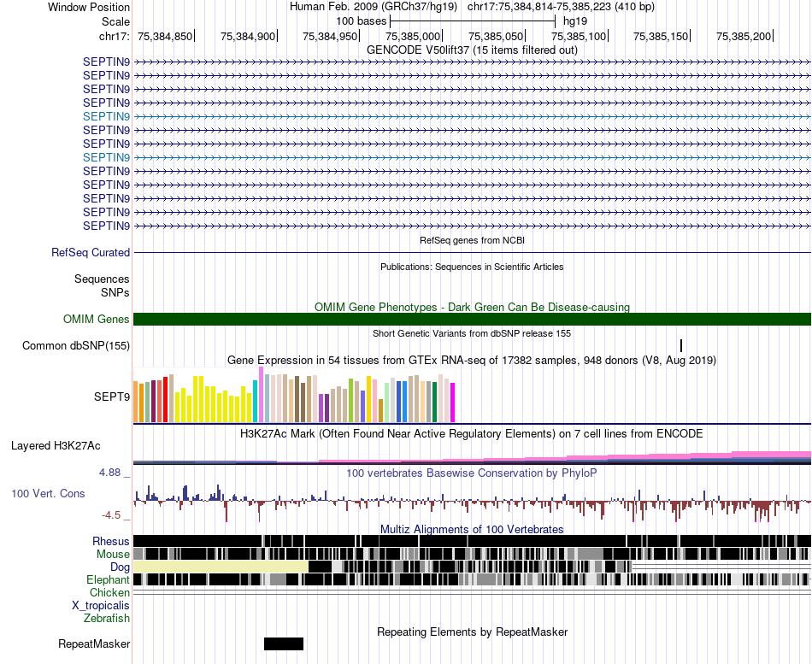Screen dimensions: 812x664
Task: Click the dark green OMIM gene bar
Action: (x=472, y=319)
